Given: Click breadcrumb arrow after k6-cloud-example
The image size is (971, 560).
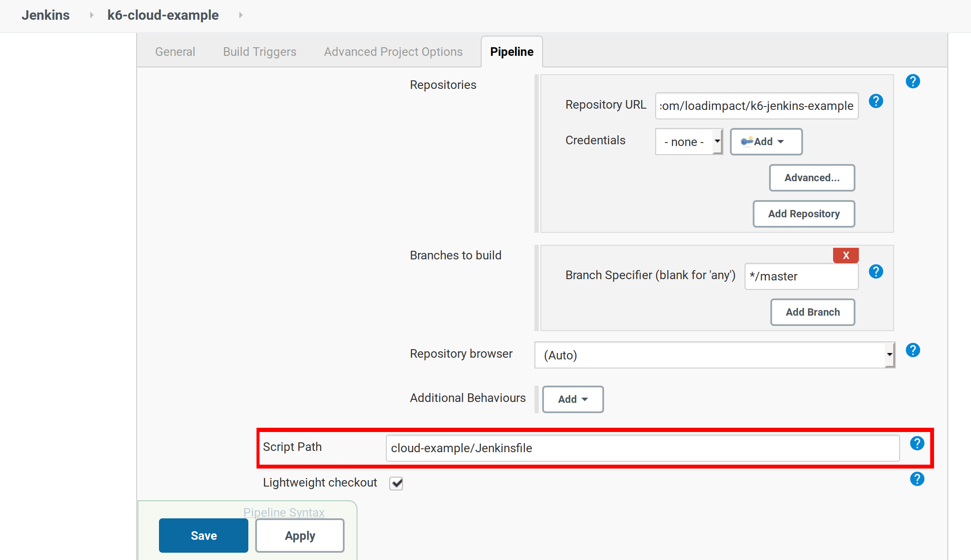Looking at the screenshot, I should click(240, 15).
